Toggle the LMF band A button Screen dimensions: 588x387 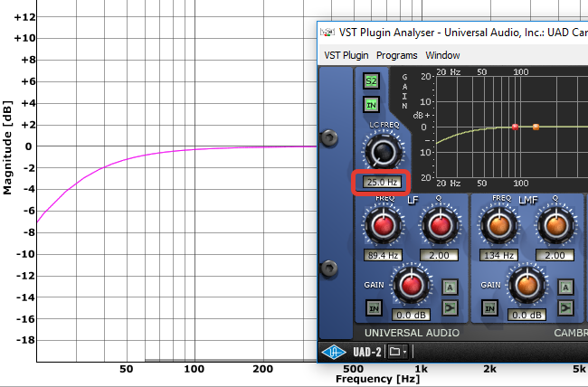pos(566,288)
